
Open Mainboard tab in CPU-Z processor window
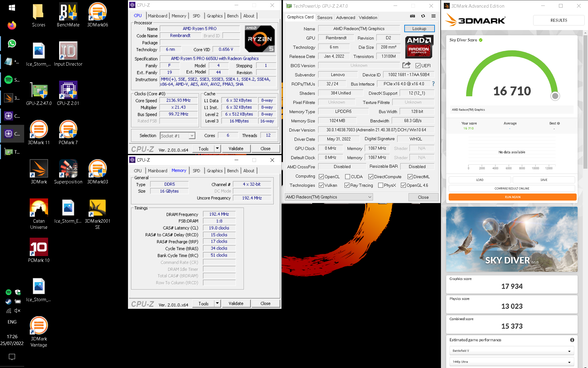(x=157, y=16)
